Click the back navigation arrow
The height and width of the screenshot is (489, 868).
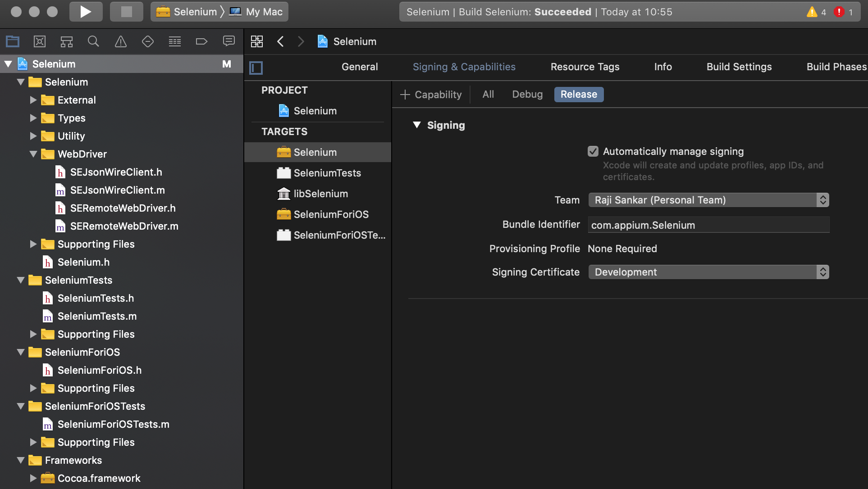coord(280,41)
